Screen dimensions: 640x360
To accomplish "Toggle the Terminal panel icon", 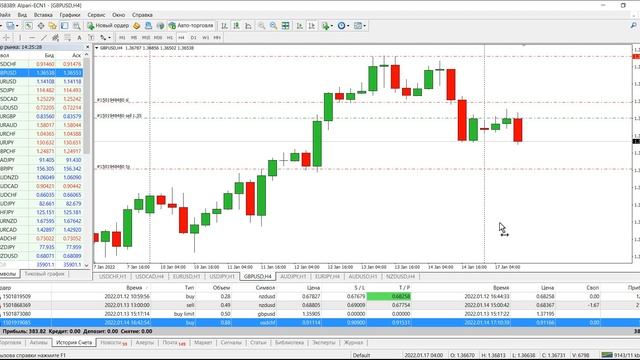I will coord(64,26).
